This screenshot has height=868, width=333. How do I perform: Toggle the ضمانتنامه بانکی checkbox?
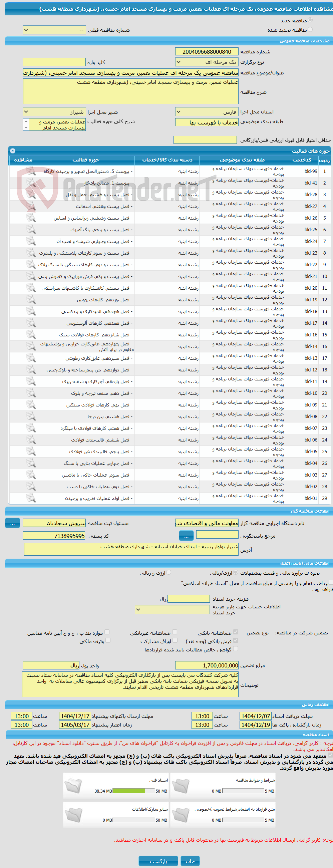(x=236, y=632)
